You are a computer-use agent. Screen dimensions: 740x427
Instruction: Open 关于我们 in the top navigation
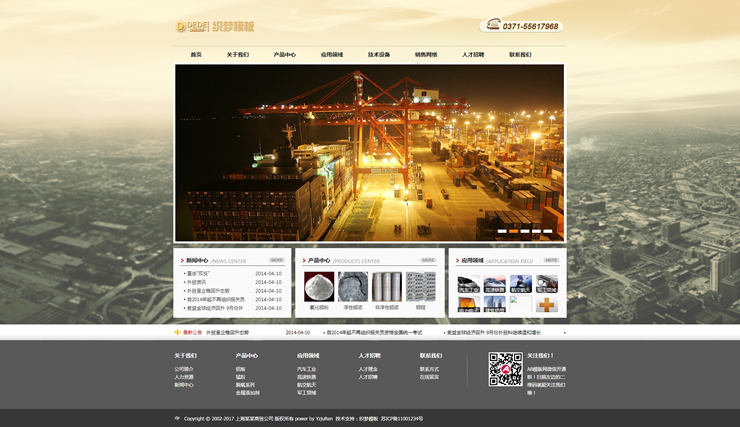pos(238,55)
